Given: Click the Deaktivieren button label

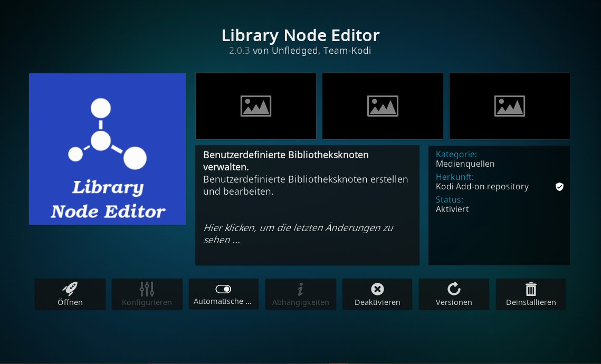Looking at the screenshot, I should pos(378,302).
